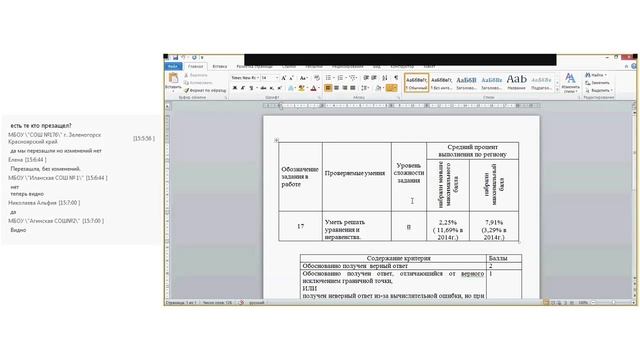The width and height of the screenshot is (640, 360).
Task: Clear all formatting with the eraser icon
Action: click(317, 78)
